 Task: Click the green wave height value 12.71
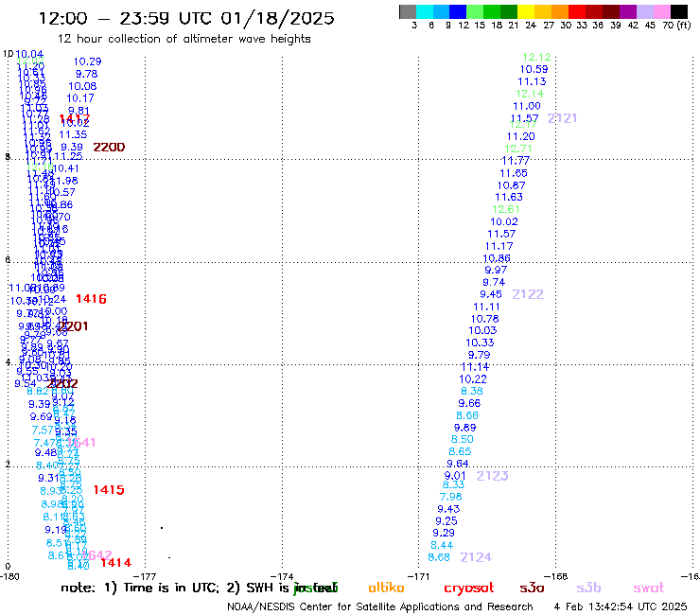pyautogui.click(x=518, y=149)
